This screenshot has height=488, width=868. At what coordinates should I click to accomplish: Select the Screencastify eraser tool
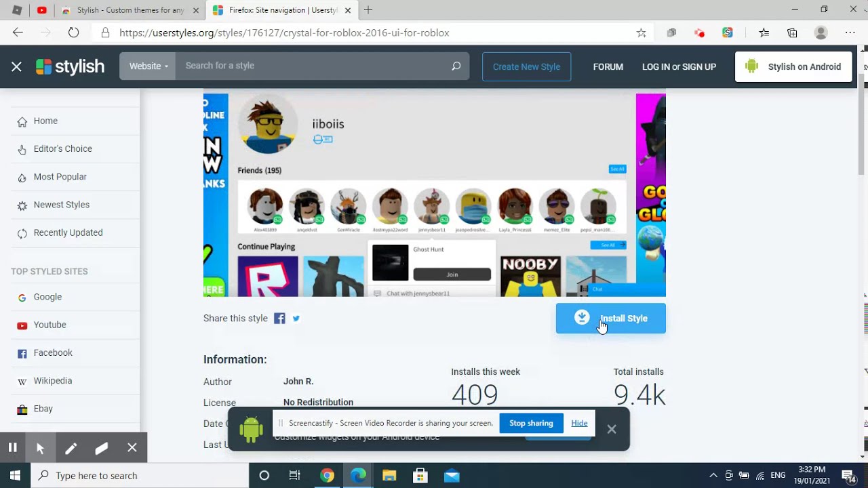tap(102, 448)
